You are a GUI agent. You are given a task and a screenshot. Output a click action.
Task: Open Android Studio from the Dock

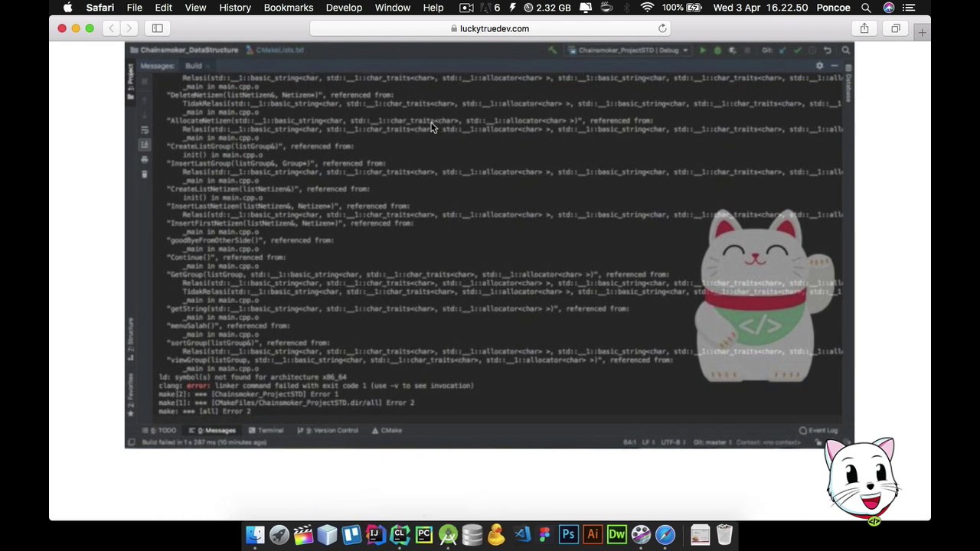point(448,534)
